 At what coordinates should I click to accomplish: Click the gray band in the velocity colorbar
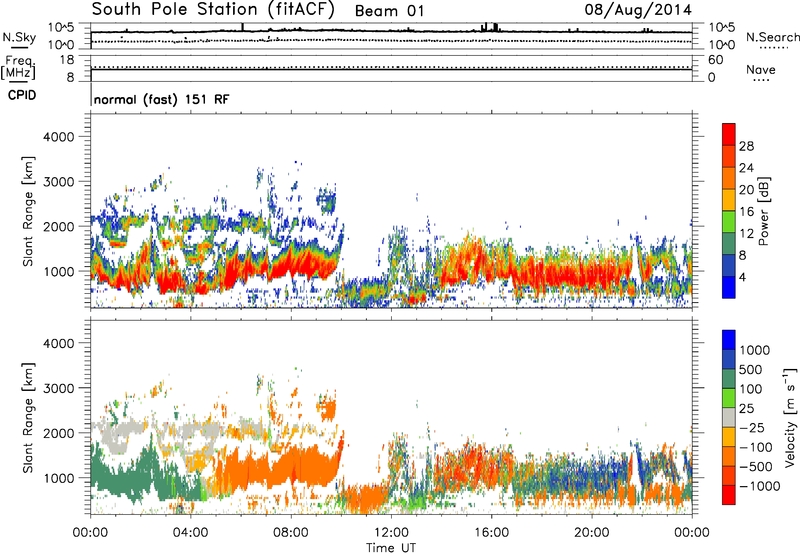[x=729, y=417]
